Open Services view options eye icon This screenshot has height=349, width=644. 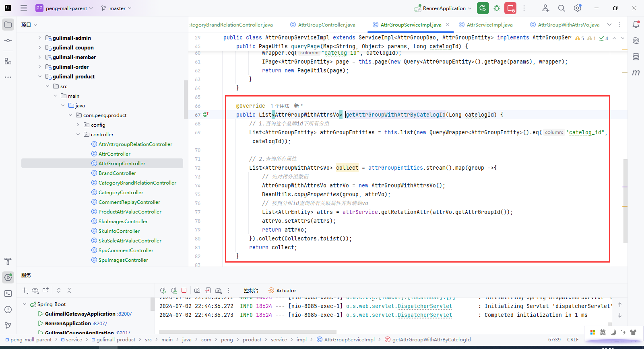[x=35, y=290]
